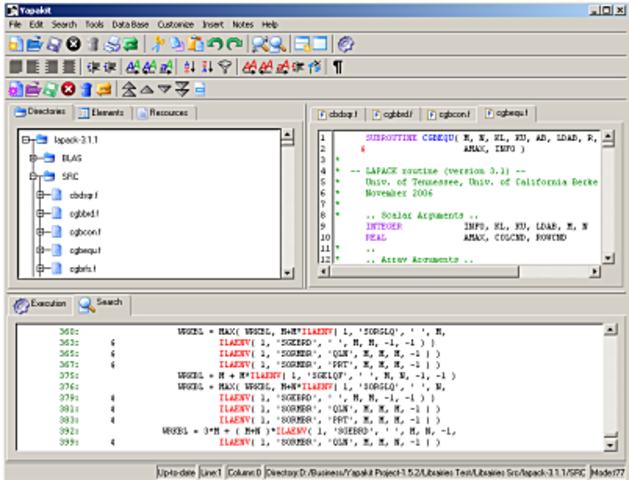
Task: Click the Directory path in status bar
Action: (x=425, y=472)
